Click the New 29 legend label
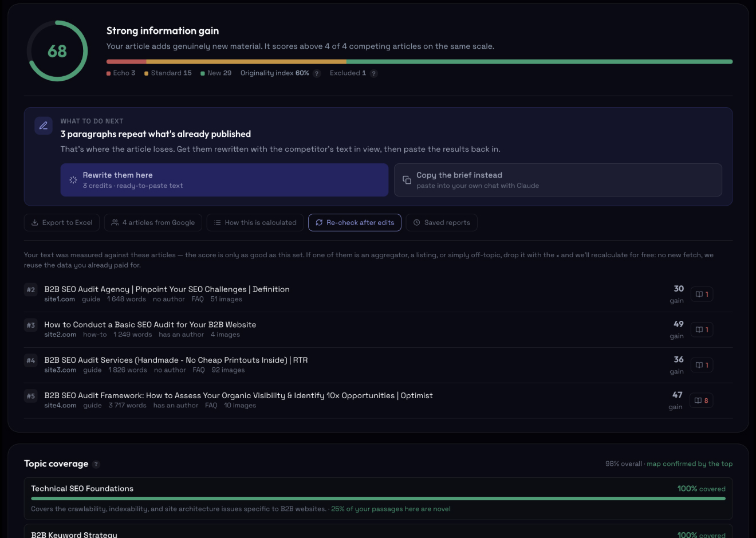The image size is (756, 538). pos(216,73)
